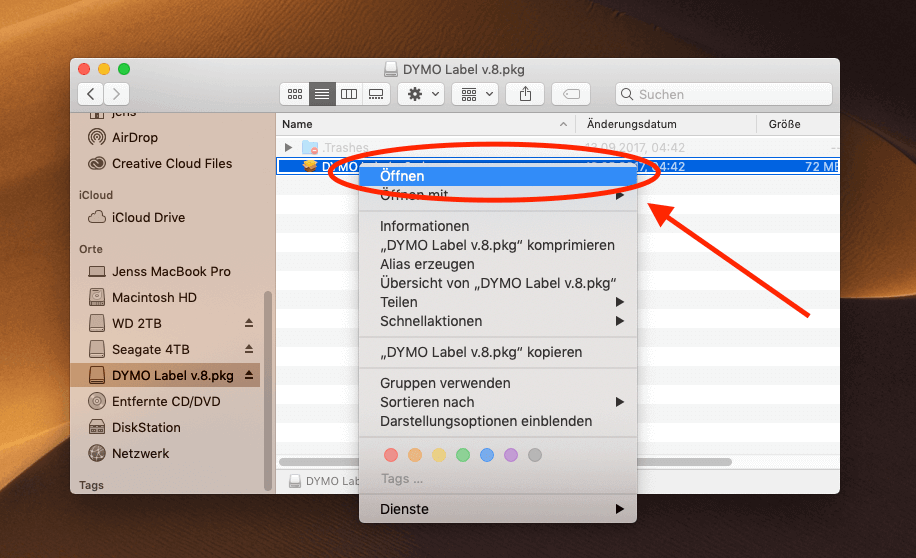Apply the purple tag color

click(x=511, y=455)
